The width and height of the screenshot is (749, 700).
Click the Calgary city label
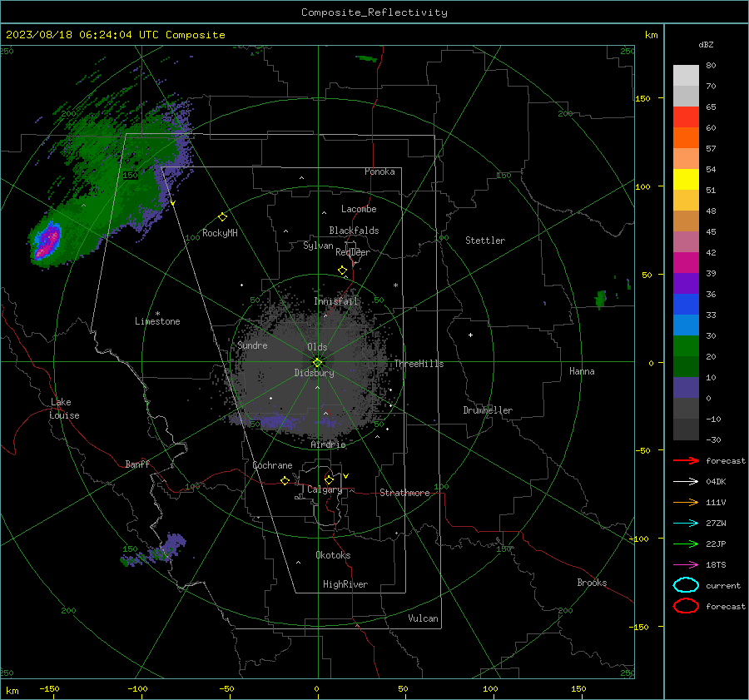tap(325, 489)
